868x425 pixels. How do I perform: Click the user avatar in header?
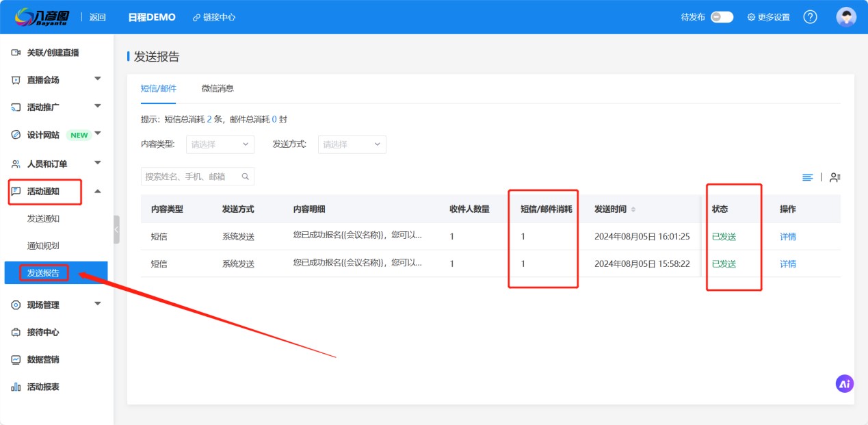(x=846, y=17)
